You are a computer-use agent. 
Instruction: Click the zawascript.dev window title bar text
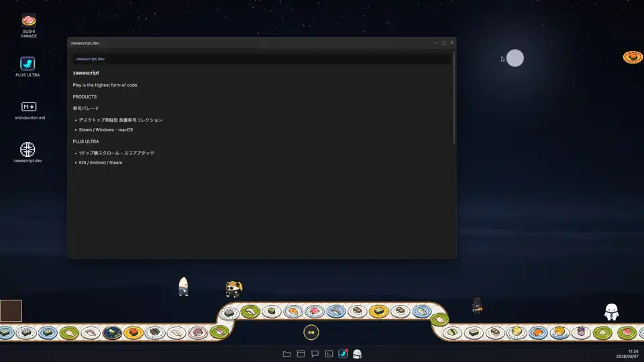85,43
